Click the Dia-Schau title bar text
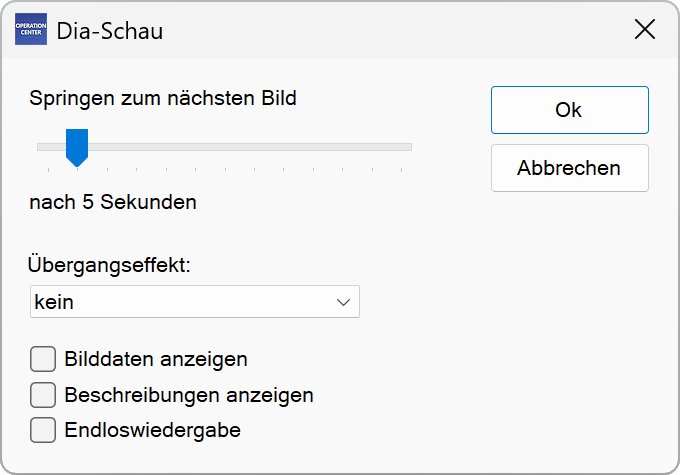 110,31
